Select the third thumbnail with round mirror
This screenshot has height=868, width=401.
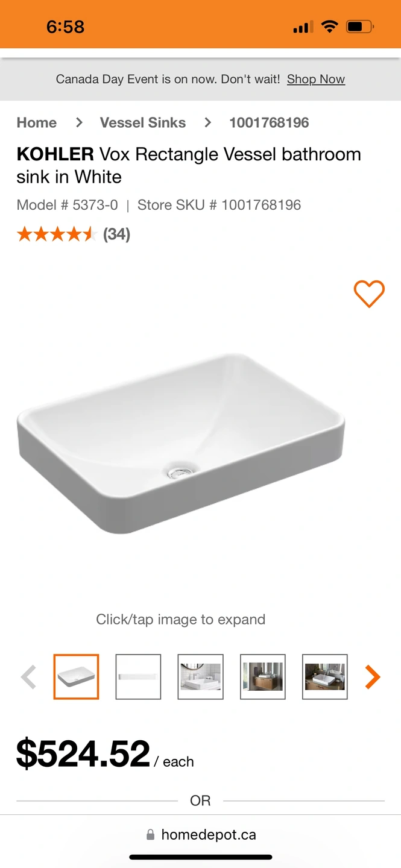(201, 677)
